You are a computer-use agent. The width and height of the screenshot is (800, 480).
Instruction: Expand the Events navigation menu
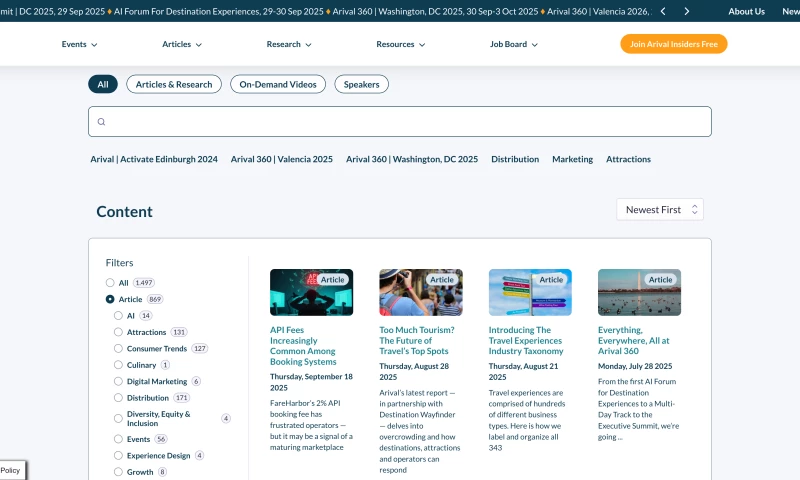tap(79, 44)
